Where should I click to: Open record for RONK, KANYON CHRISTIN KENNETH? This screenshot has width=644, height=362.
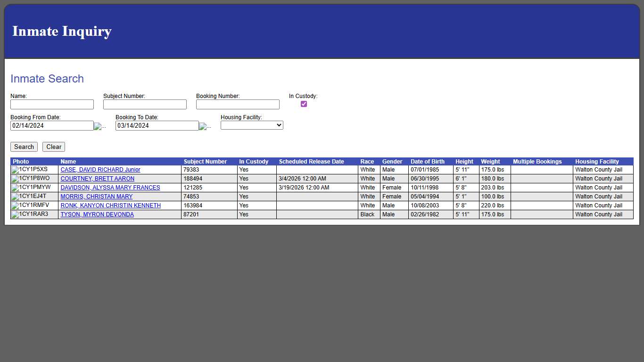pyautogui.click(x=110, y=206)
